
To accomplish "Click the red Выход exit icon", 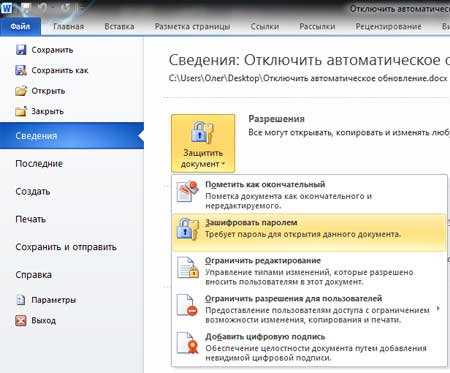I will tap(21, 320).
